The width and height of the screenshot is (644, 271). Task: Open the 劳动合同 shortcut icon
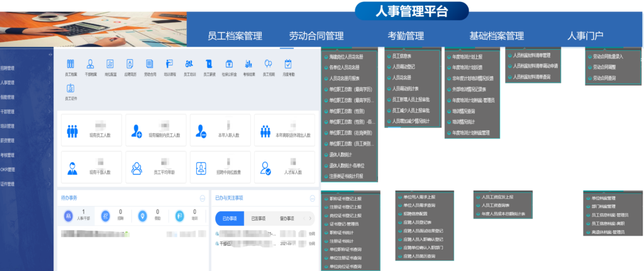(149, 64)
